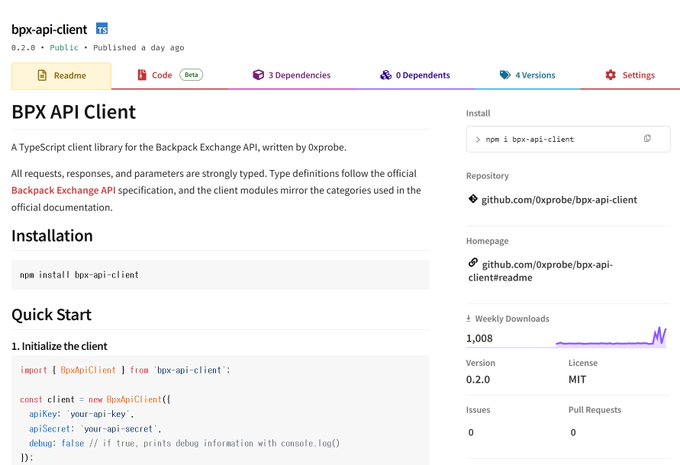Click the Installation heading

(x=52, y=236)
